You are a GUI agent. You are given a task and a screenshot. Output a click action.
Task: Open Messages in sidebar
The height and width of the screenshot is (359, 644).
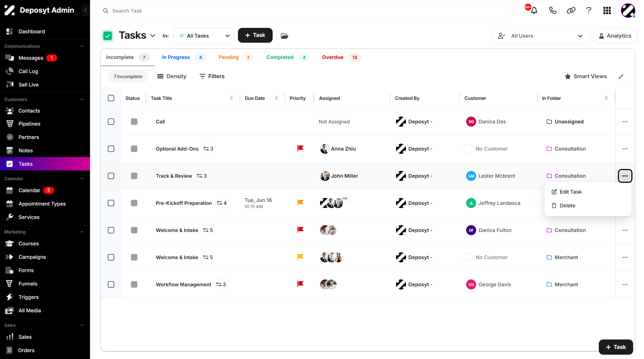click(31, 58)
